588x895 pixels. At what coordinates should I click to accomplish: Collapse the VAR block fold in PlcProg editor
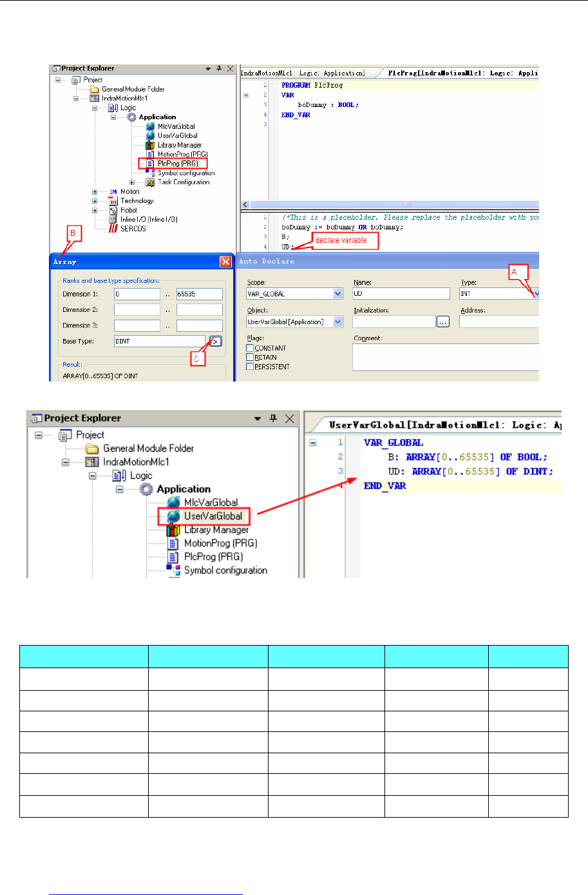pyautogui.click(x=246, y=95)
